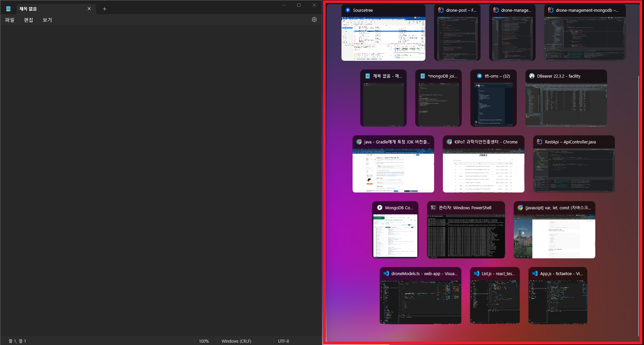Screen dimensions: 644x345
Task: Click the Telegram icon of tft-oms window
Action: pos(479,76)
